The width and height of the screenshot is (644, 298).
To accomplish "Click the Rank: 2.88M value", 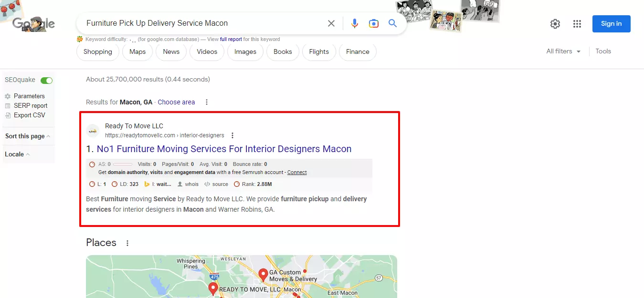I will (257, 184).
